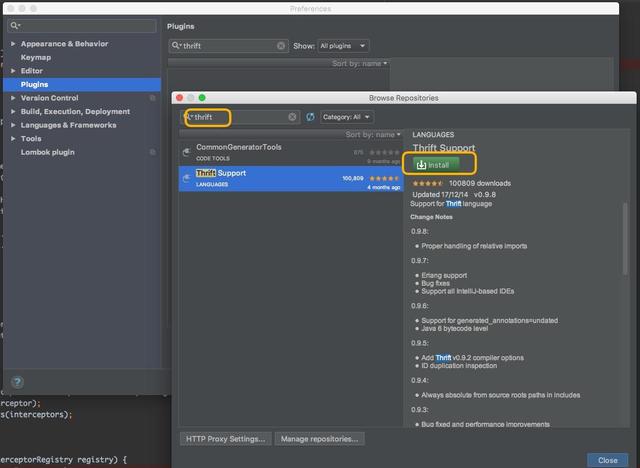Open HTTP Proxy Settings
The width and height of the screenshot is (640, 468).
[x=225, y=439]
